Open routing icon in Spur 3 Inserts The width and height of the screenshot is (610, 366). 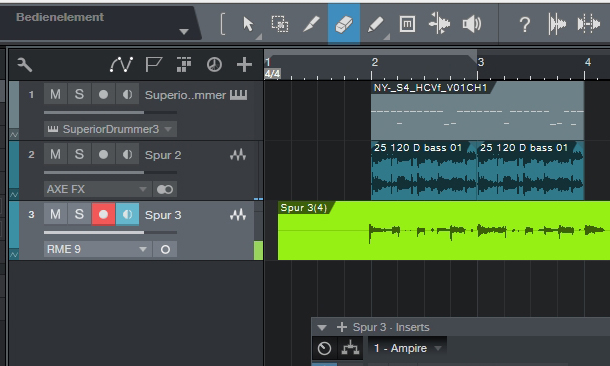(350, 348)
